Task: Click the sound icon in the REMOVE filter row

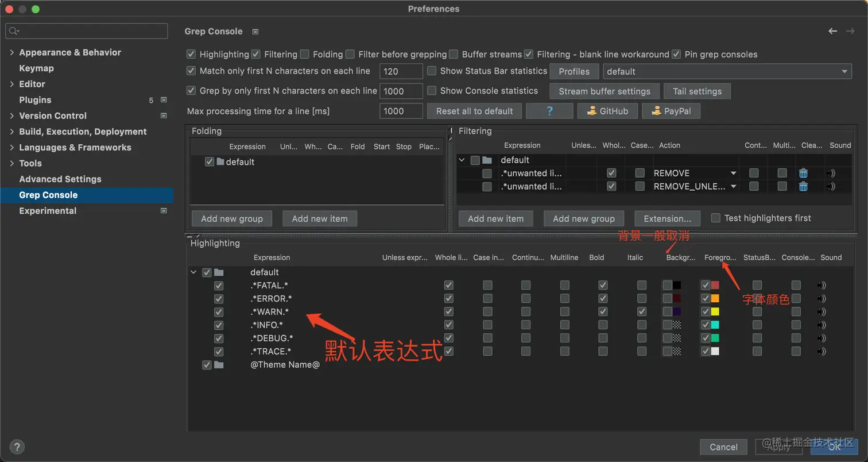Action: pyautogui.click(x=831, y=173)
